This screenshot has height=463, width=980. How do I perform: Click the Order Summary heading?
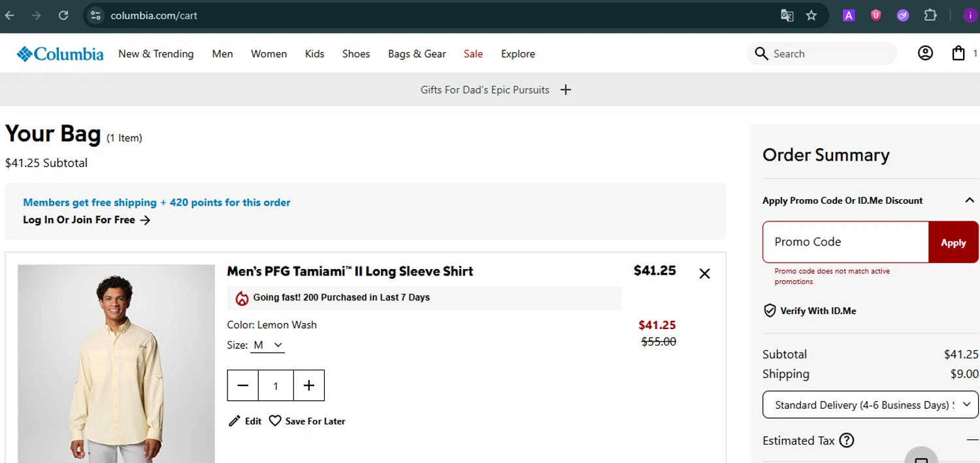point(826,155)
